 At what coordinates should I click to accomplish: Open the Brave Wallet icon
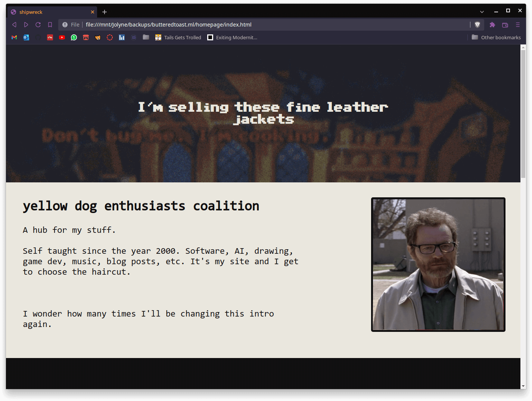point(505,25)
